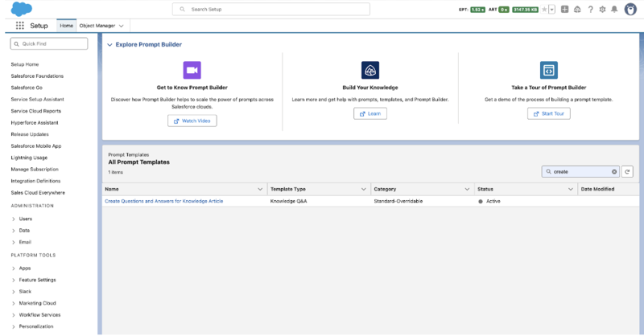Open Sales Cloud Everywhere
The width and height of the screenshot is (644, 336).
tap(38, 192)
